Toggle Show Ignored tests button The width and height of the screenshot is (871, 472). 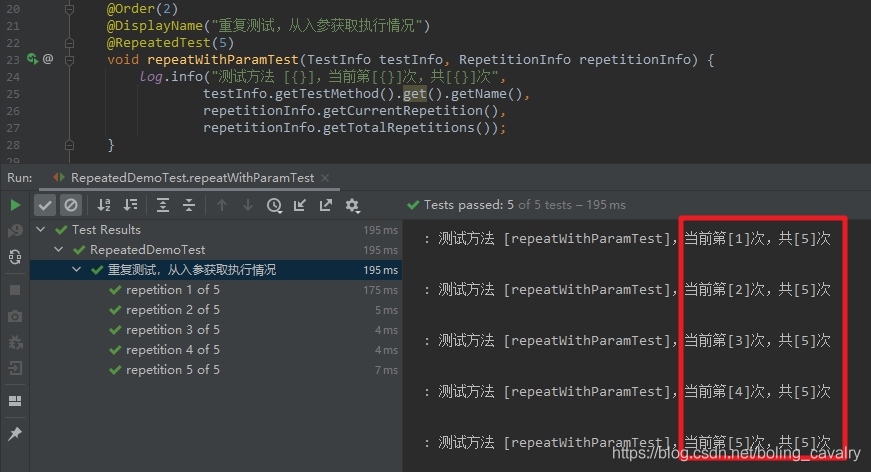coord(71,205)
